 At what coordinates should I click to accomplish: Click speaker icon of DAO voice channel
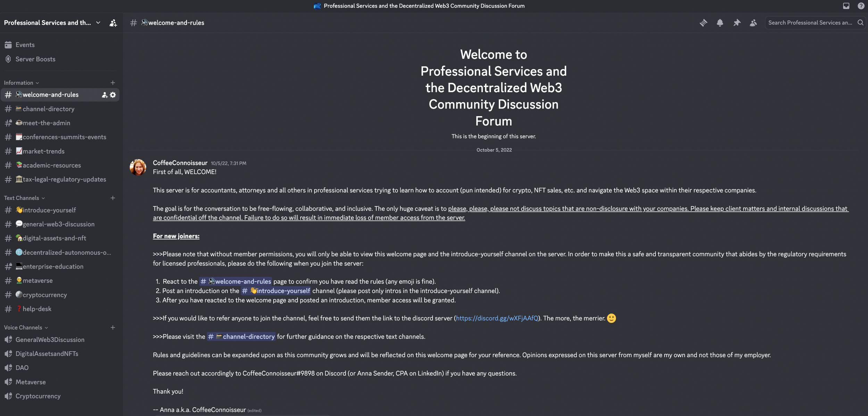pyautogui.click(x=8, y=368)
